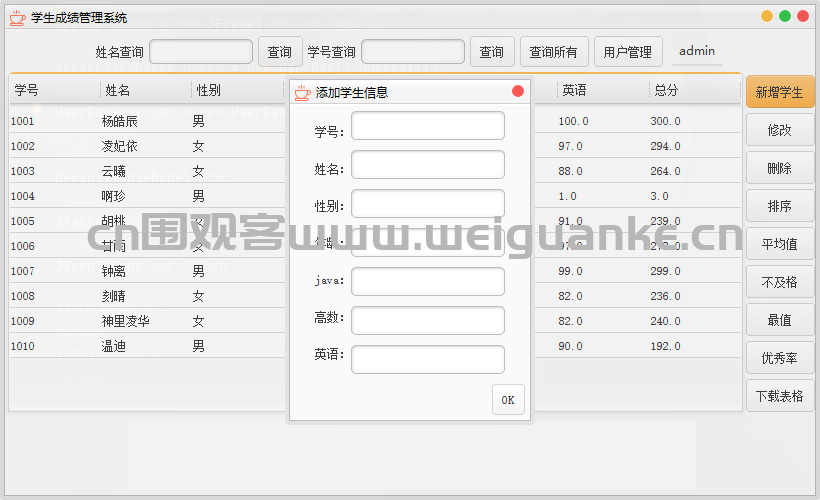Click the admin username label
Screen dimensions: 820x500
[697, 51]
